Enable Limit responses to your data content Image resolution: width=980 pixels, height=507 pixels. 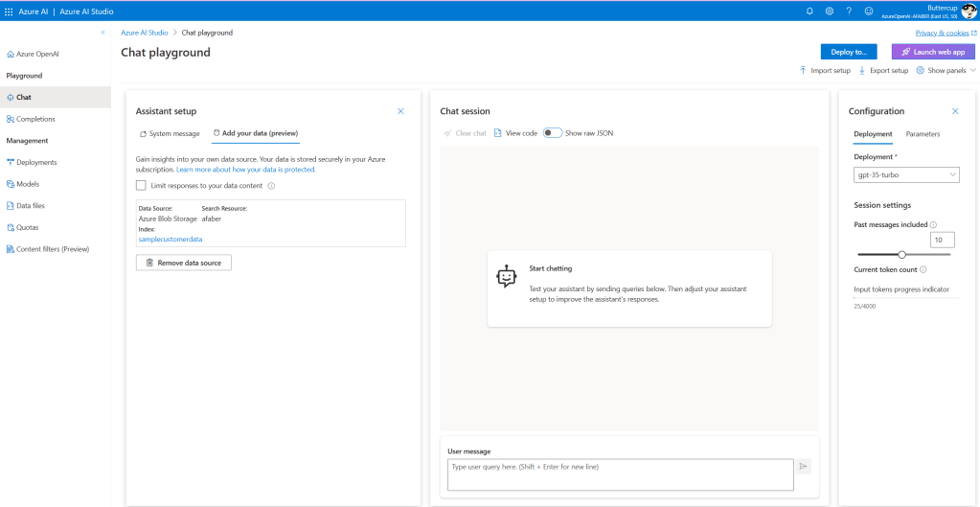(x=141, y=186)
